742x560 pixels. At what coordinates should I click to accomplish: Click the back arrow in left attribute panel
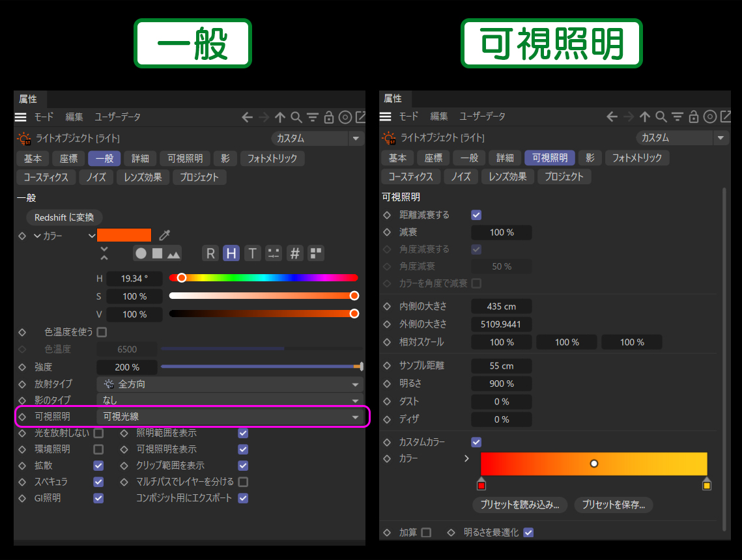pyautogui.click(x=247, y=117)
